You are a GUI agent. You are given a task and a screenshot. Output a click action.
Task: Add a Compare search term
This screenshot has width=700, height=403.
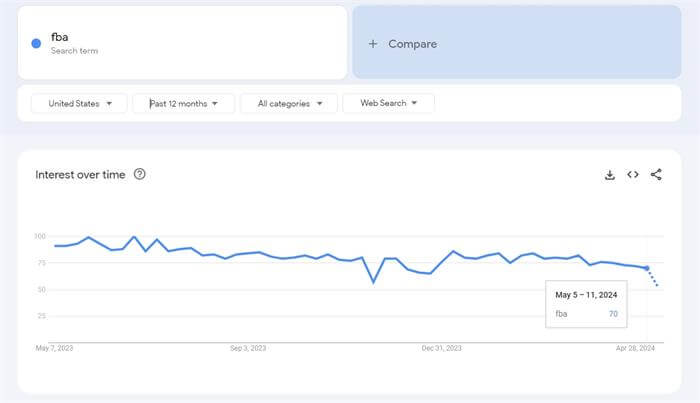point(517,42)
